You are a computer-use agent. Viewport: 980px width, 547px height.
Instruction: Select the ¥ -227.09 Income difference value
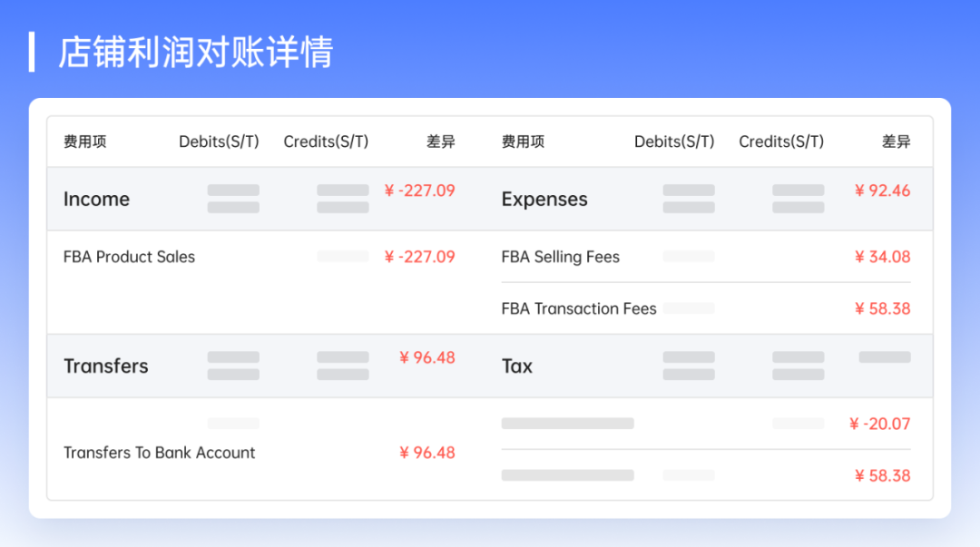(x=420, y=190)
